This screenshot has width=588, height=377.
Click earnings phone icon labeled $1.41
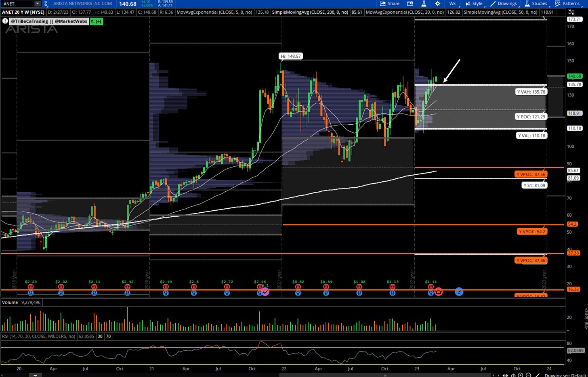(x=431, y=287)
